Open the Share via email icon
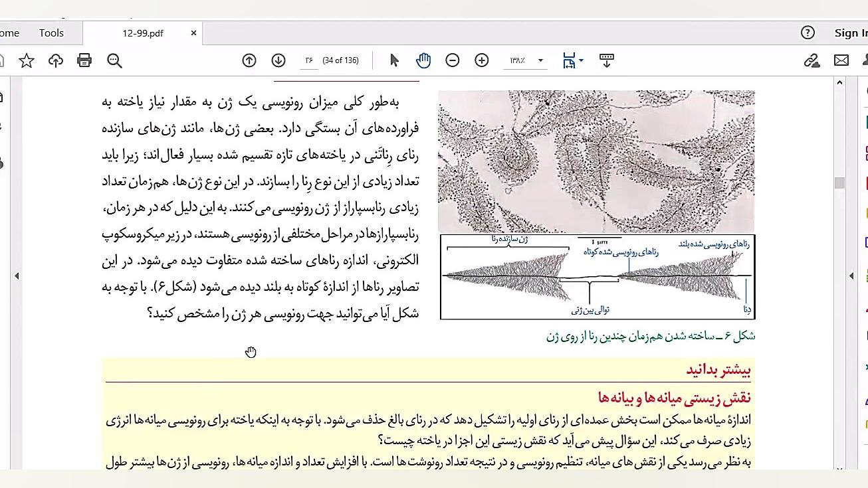The width and height of the screenshot is (868, 488). 841,60
